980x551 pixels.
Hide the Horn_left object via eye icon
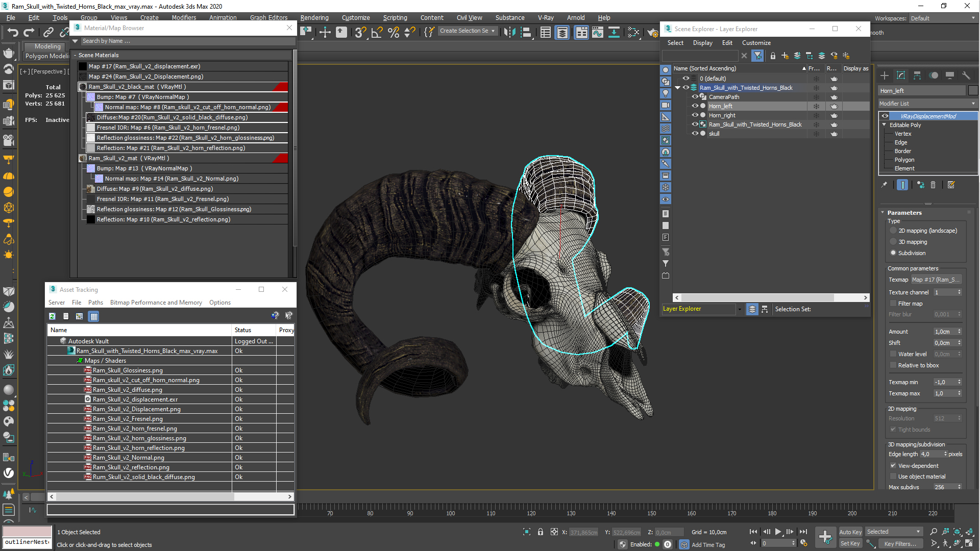(695, 106)
